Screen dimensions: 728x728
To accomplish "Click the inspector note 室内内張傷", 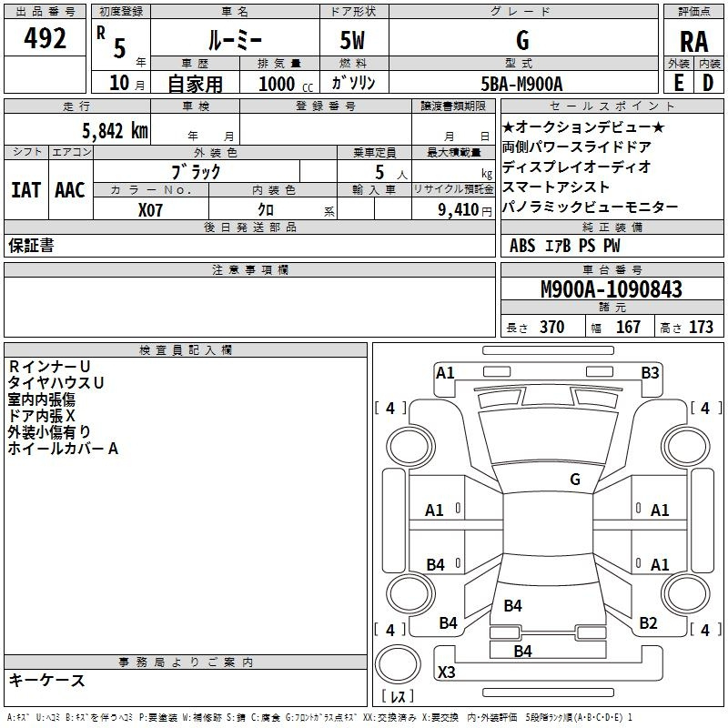I will click(41, 399).
